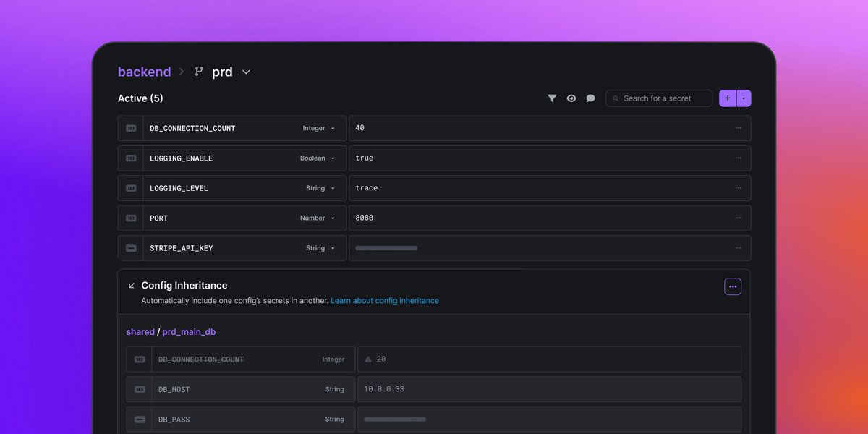This screenshot has height=434, width=868.
Task: Open the comments speech bubble icon
Action: [590, 98]
